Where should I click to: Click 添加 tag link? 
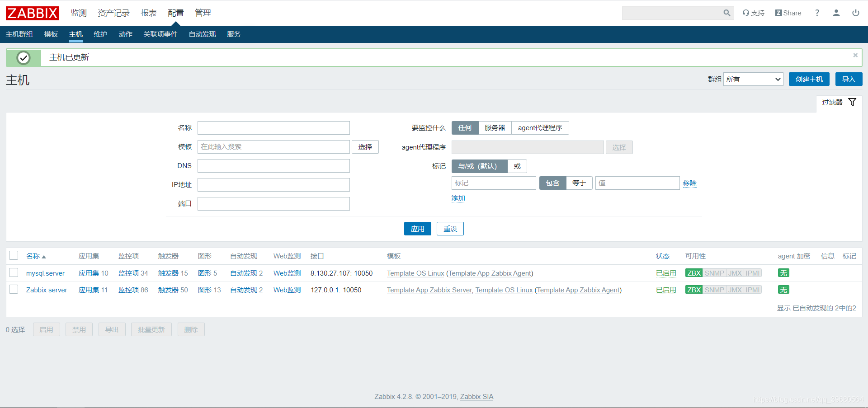click(458, 198)
